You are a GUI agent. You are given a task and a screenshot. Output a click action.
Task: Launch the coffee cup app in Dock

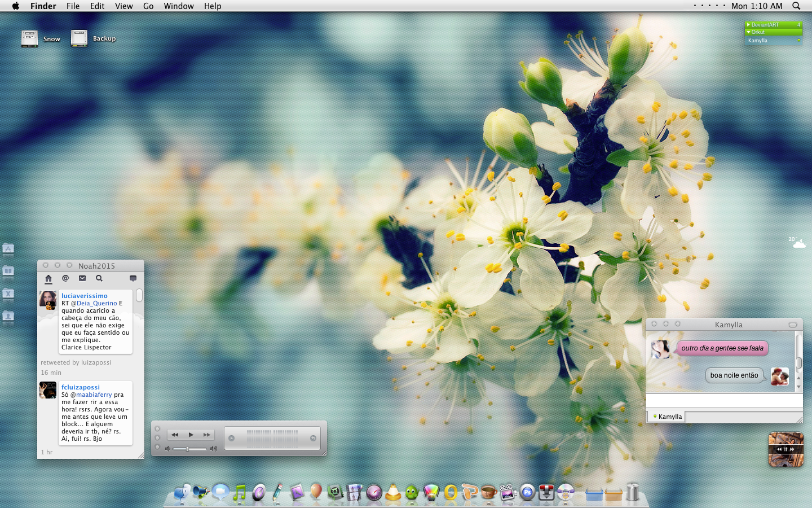pyautogui.click(x=489, y=493)
